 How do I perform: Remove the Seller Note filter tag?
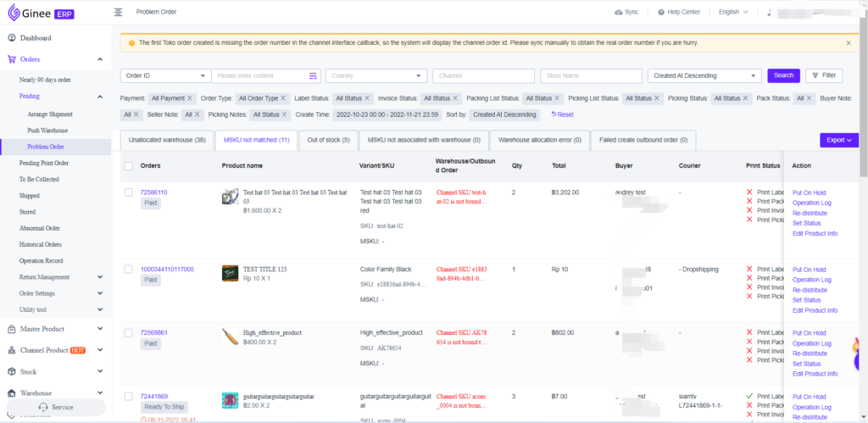(x=197, y=114)
